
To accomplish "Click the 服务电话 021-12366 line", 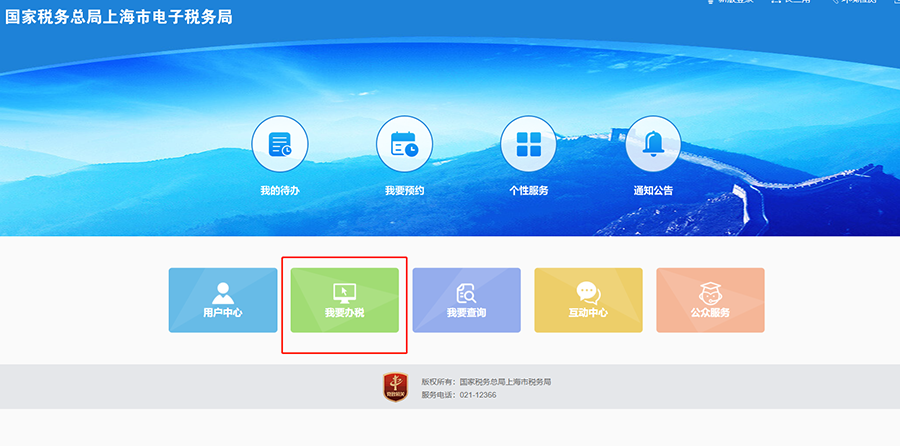I will [459, 395].
